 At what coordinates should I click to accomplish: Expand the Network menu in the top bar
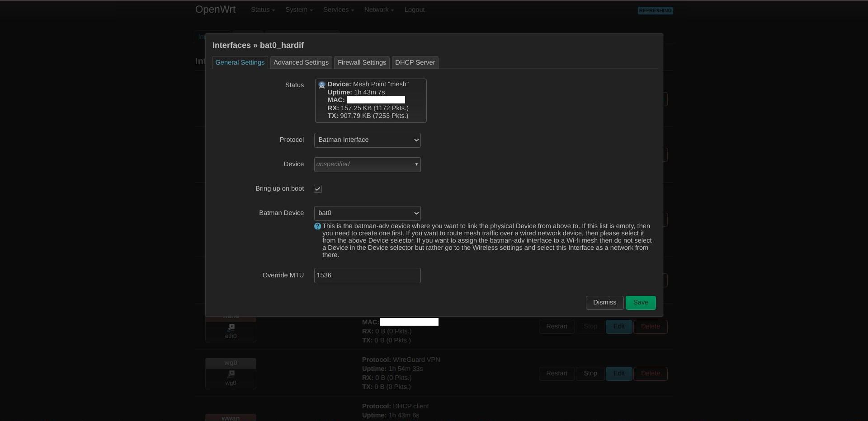coord(379,9)
